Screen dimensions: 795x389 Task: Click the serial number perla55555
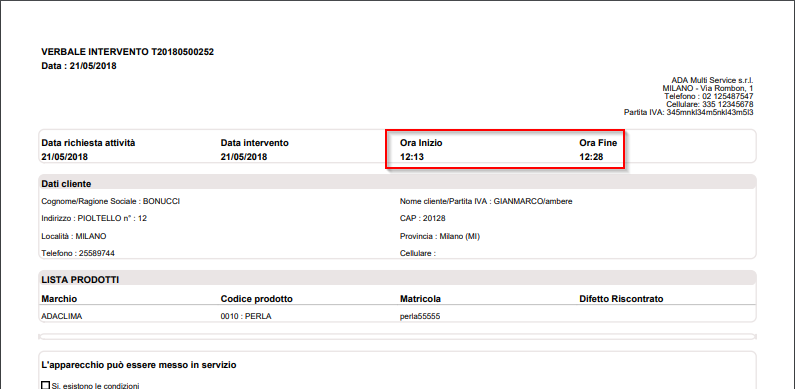(x=420, y=316)
